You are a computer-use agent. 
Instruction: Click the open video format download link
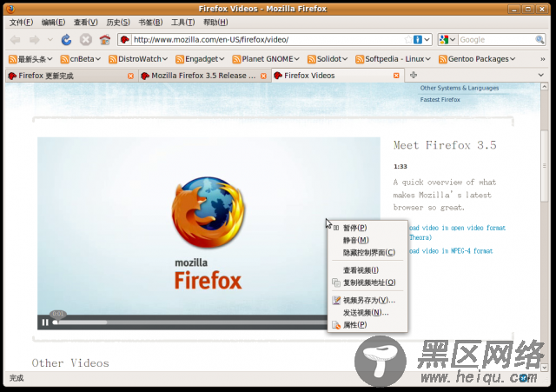coord(457,232)
